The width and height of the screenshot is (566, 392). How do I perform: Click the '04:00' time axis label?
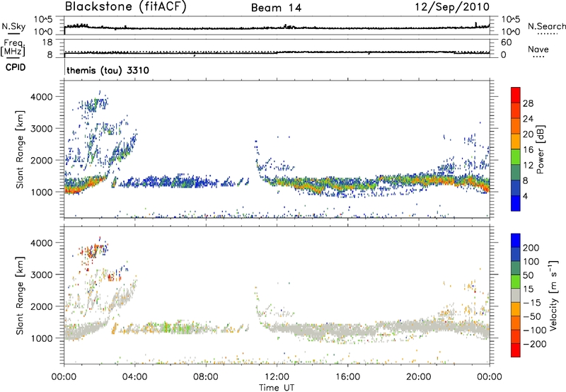click(x=134, y=377)
